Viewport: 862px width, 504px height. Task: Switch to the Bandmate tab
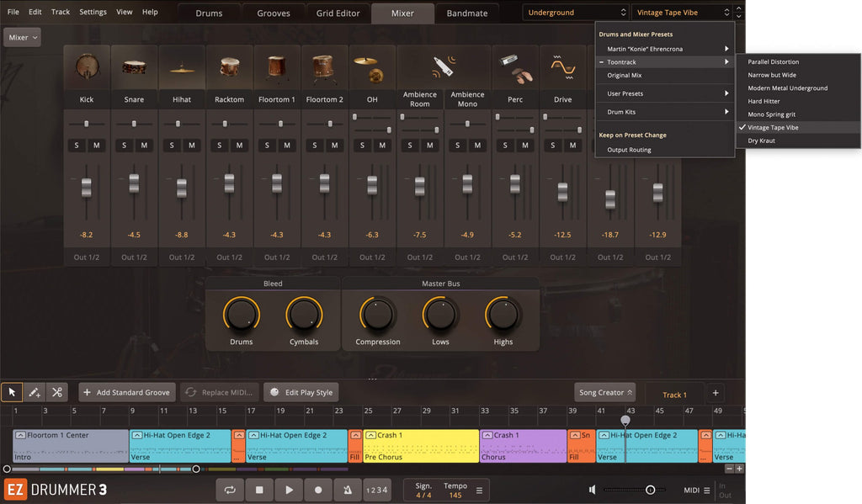[x=466, y=13]
